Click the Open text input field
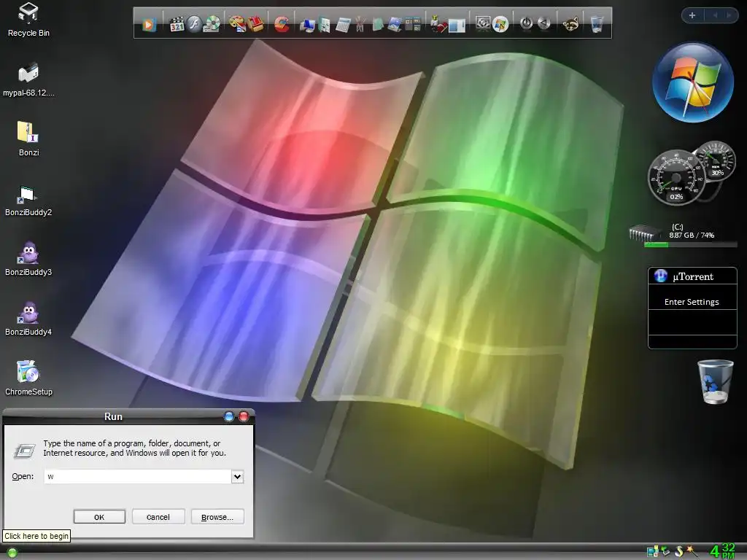 [138, 476]
